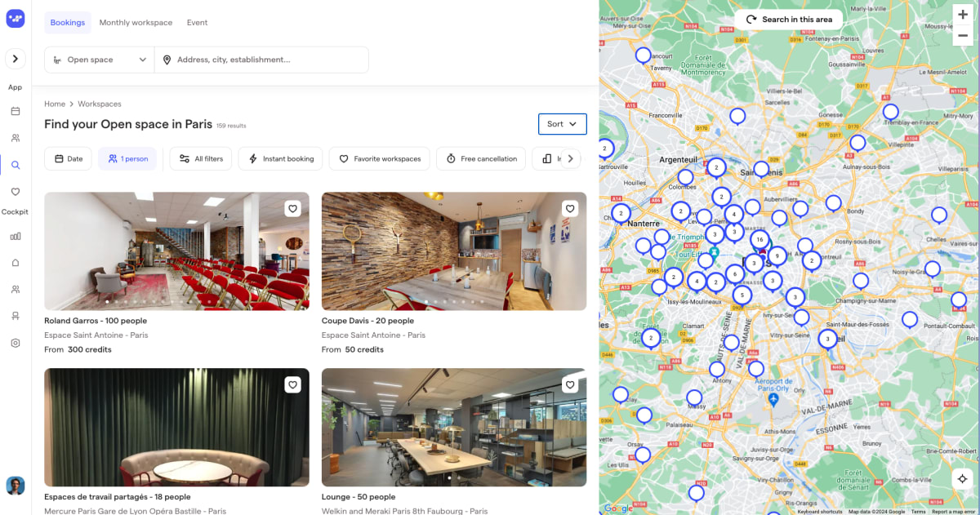Viewport: 980px width, 515px height.
Task: Toggle Instant booking filter
Action: click(x=281, y=158)
